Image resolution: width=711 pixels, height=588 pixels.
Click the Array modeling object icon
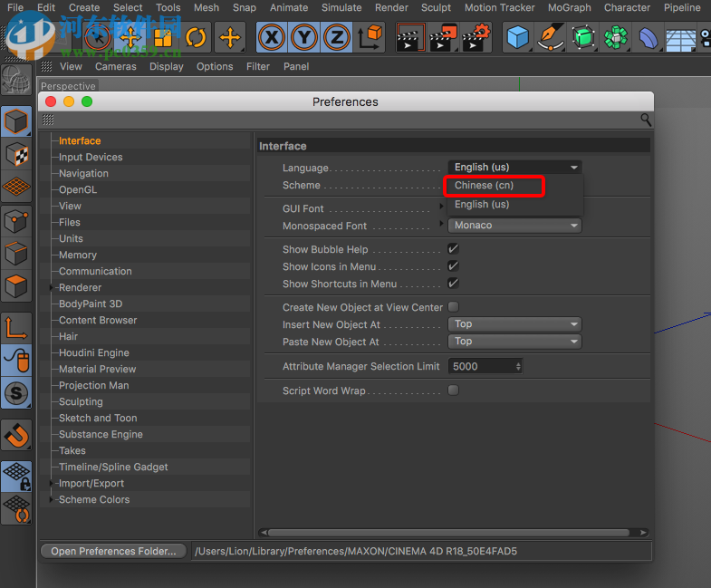(616, 37)
